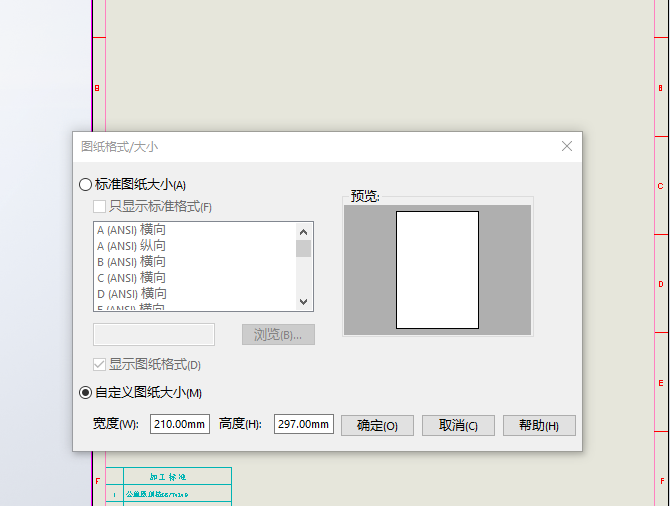Toggle the 只显示标准格式 checkbox

pyautogui.click(x=100, y=207)
